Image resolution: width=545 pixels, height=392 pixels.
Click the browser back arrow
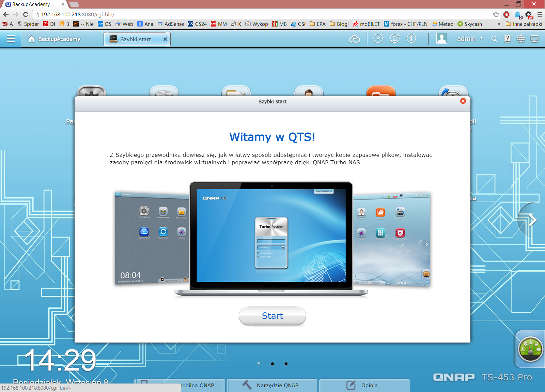(x=6, y=14)
